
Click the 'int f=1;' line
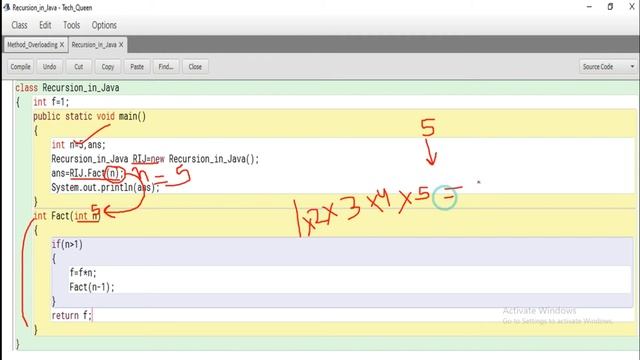click(x=51, y=102)
